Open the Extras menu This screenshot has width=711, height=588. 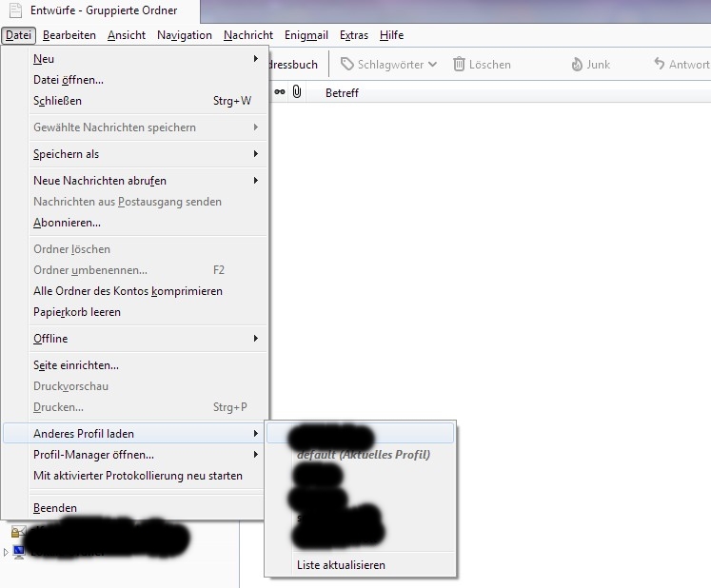(354, 35)
